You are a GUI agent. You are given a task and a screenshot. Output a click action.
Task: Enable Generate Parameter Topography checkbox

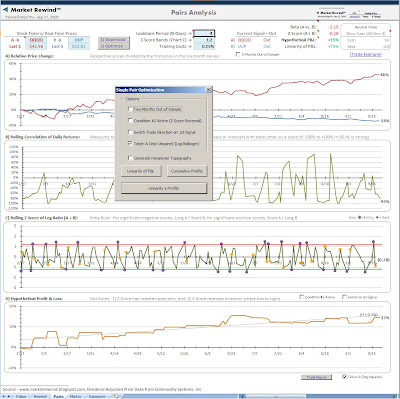pyautogui.click(x=130, y=158)
